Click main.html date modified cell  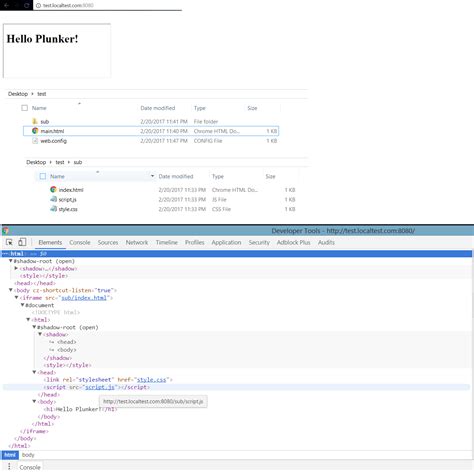point(164,131)
